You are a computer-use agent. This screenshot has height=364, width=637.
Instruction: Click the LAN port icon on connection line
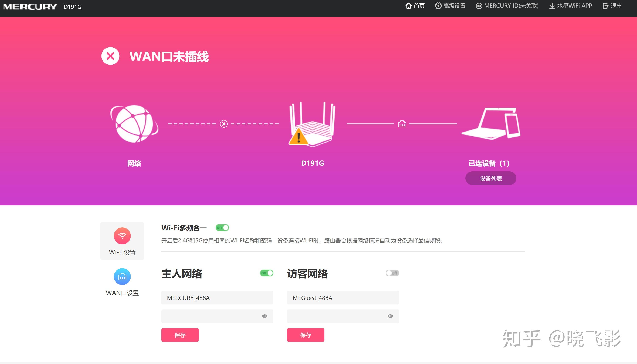(x=402, y=124)
